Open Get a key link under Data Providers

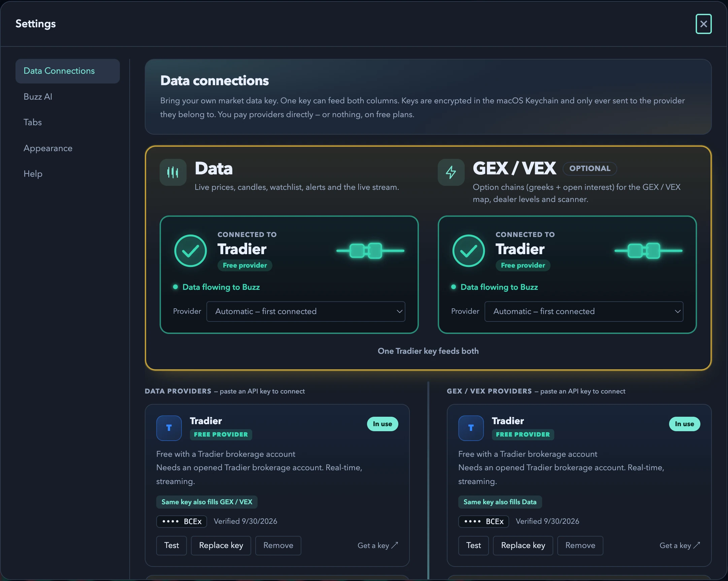[x=378, y=546]
